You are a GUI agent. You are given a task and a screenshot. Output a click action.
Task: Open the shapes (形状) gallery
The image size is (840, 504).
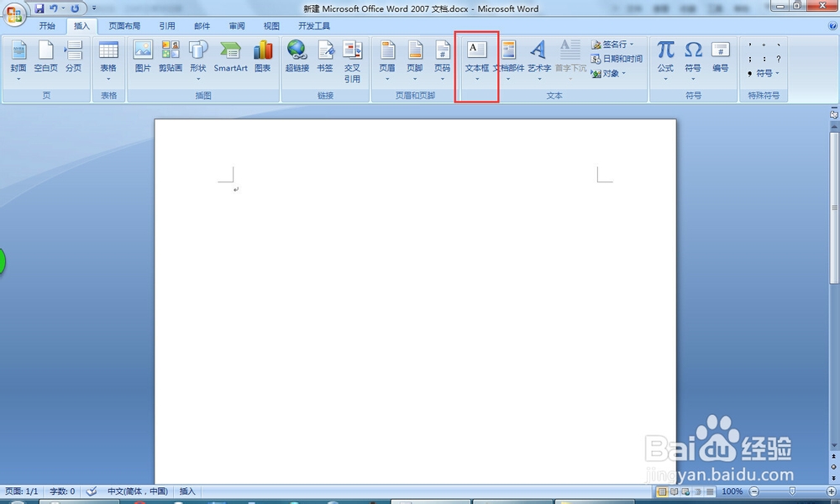pos(197,60)
